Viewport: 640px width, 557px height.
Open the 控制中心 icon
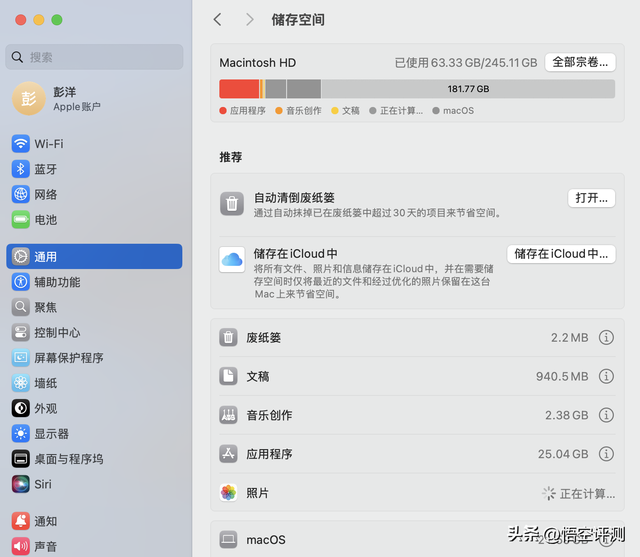click(20, 333)
